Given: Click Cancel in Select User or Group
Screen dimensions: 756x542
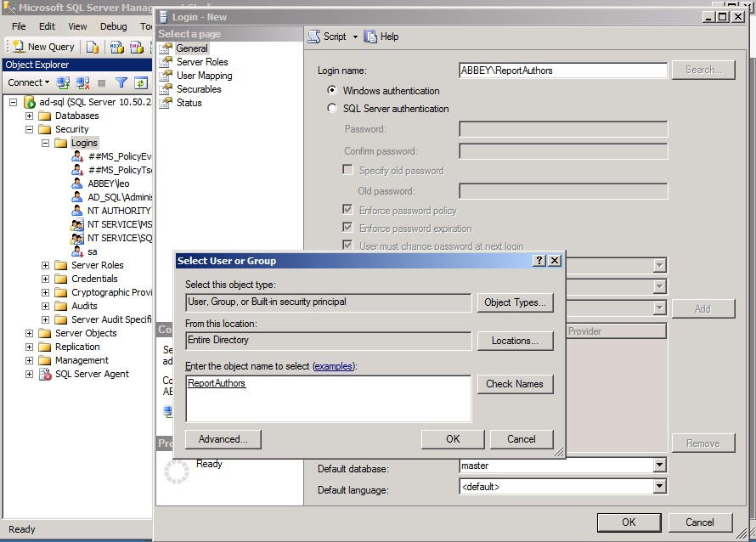Looking at the screenshot, I should [522, 439].
